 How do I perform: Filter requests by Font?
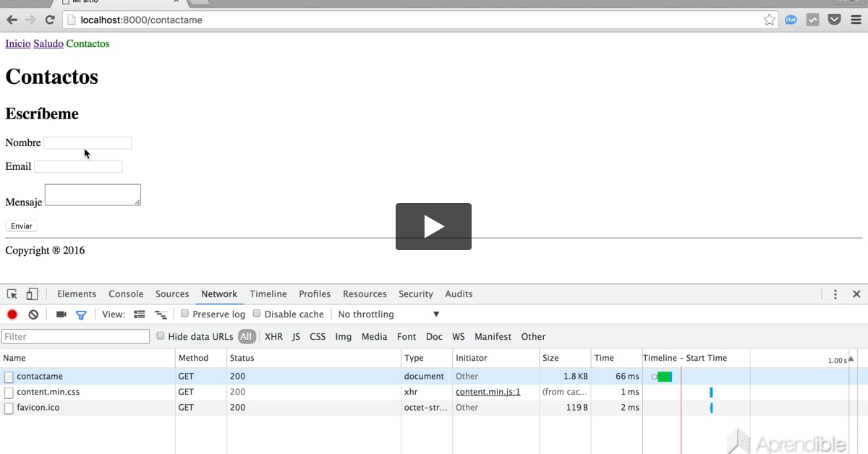pyautogui.click(x=407, y=337)
